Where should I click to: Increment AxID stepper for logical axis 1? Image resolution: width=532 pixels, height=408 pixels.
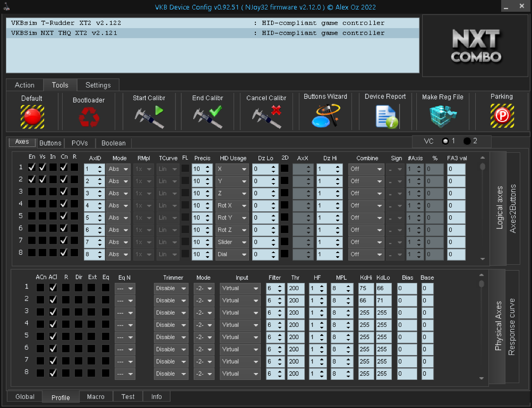(100, 166)
